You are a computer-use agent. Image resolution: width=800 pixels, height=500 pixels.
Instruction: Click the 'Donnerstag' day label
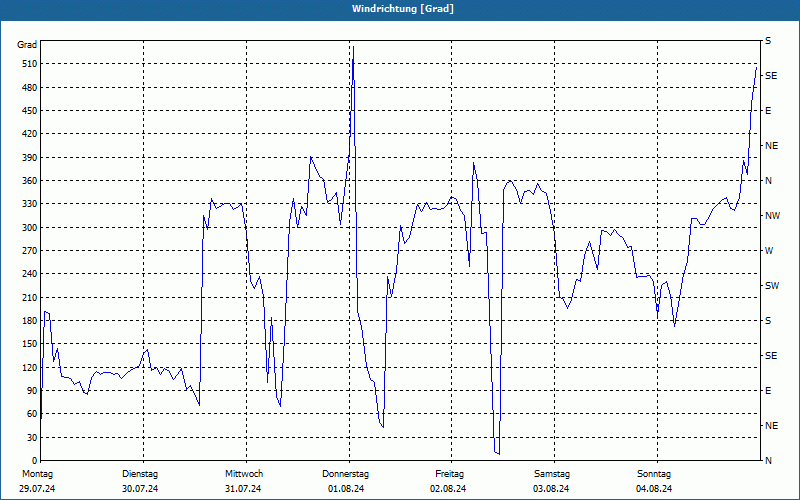pos(345,474)
